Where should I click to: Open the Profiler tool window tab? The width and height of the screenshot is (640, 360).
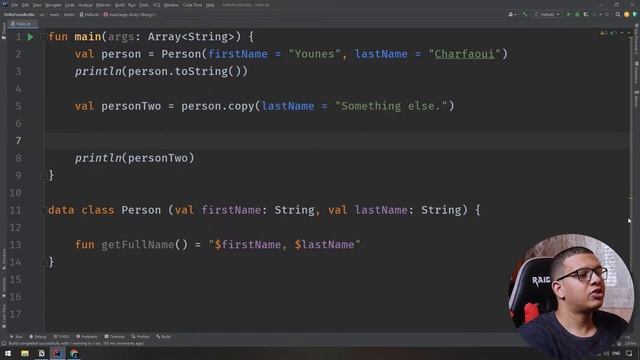(x=140, y=337)
